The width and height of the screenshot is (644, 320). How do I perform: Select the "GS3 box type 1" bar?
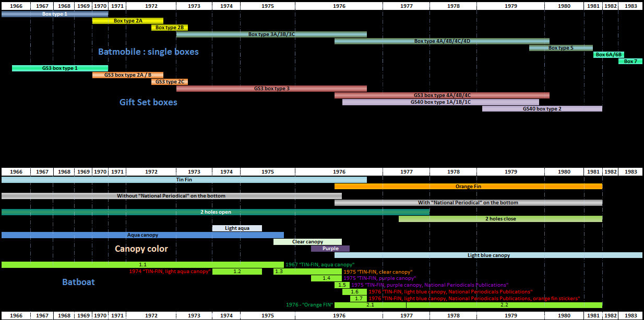pos(60,68)
